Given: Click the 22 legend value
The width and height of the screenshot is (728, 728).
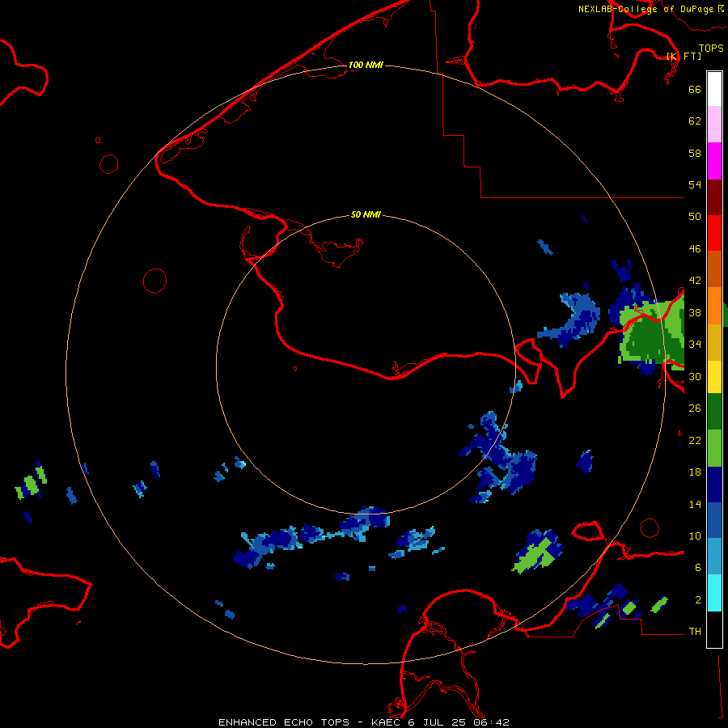Looking at the screenshot, I should (x=695, y=440).
